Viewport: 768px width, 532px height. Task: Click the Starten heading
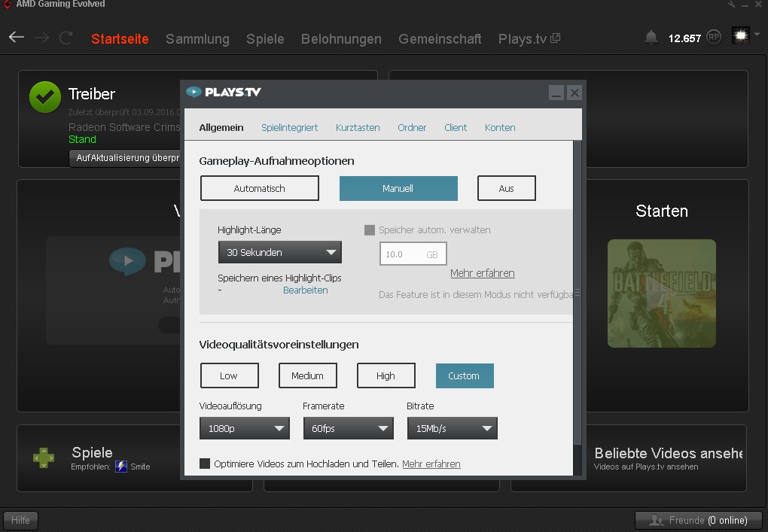click(x=662, y=211)
